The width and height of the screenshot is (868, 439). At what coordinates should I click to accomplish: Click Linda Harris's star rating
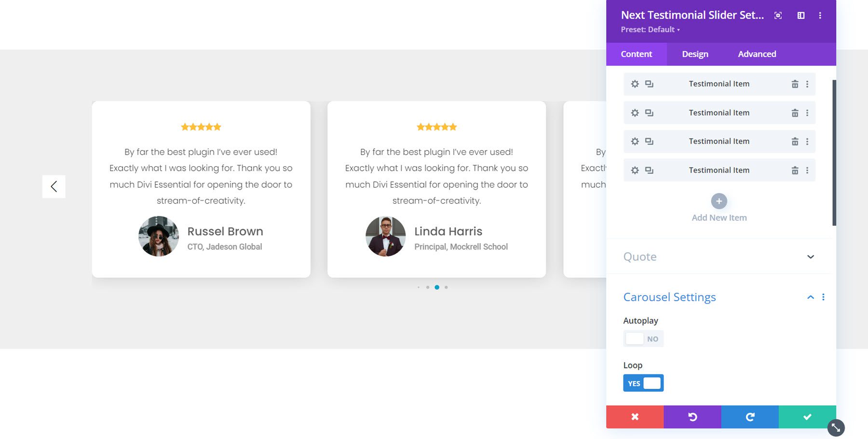(437, 127)
